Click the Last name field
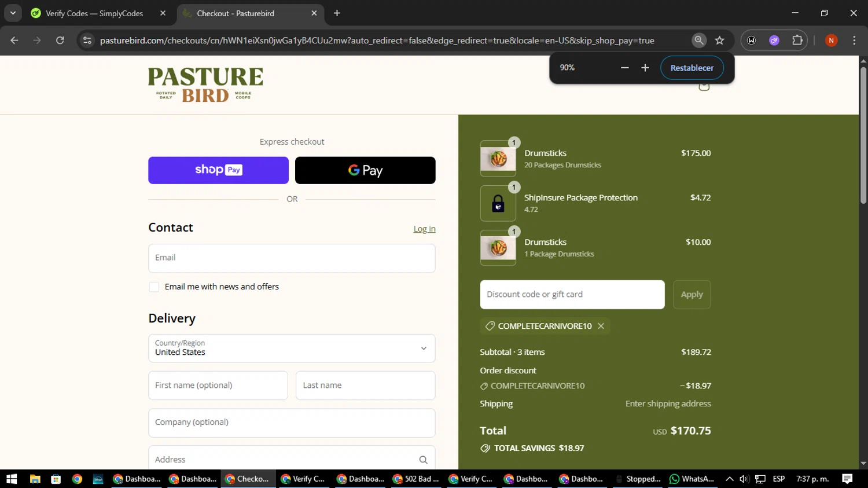Viewport: 868px width, 488px height. pyautogui.click(x=365, y=386)
